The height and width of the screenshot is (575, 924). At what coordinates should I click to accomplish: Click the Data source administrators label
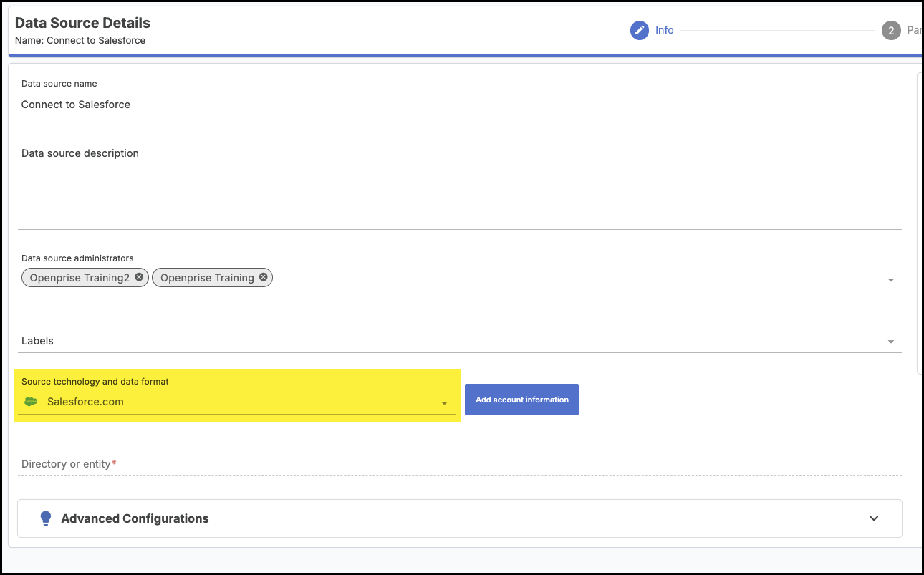(77, 258)
